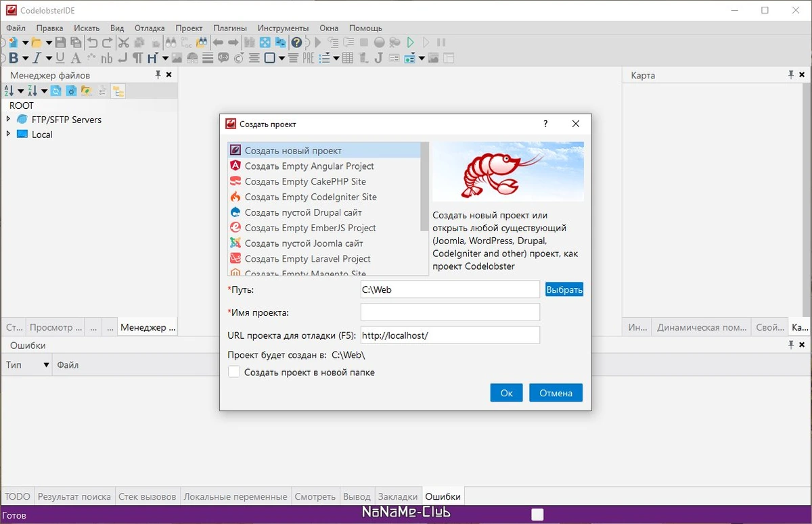
Task: Click the green Run debug triangle
Action: pos(410,43)
